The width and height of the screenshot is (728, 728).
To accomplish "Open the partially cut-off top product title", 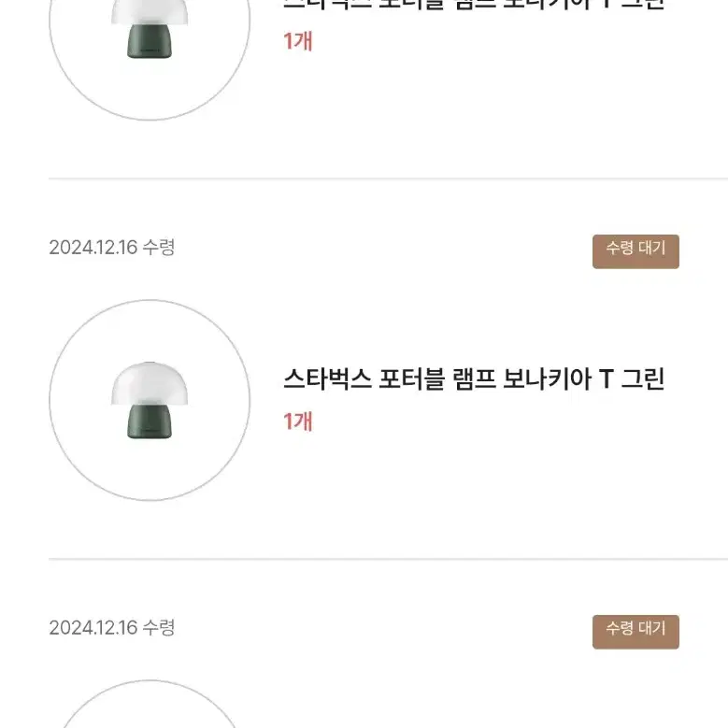I will 474,5.
